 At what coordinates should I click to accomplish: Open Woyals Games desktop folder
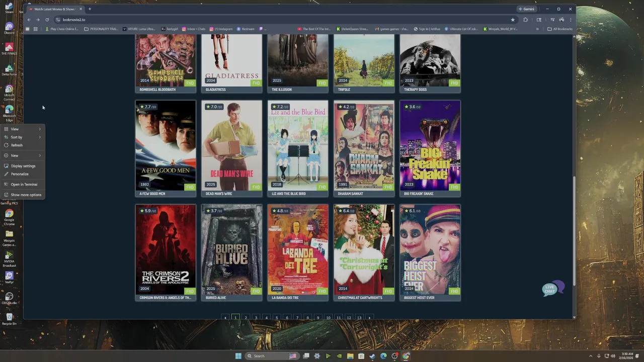point(9,238)
